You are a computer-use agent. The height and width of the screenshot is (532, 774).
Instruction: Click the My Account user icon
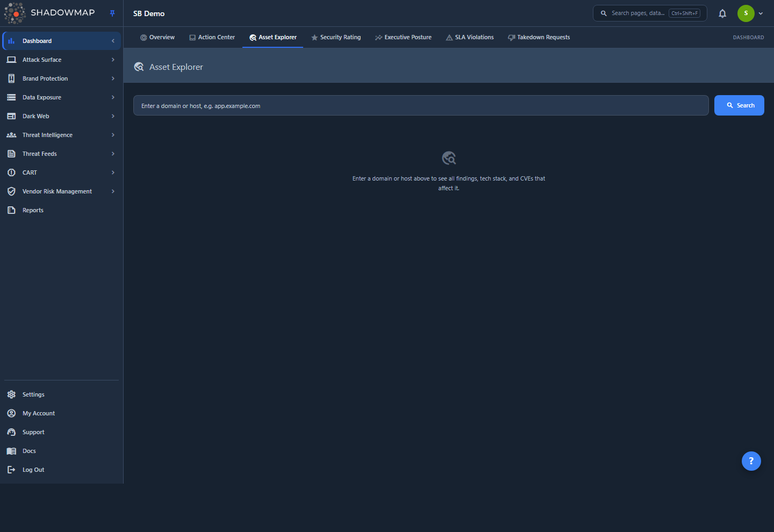click(11, 413)
